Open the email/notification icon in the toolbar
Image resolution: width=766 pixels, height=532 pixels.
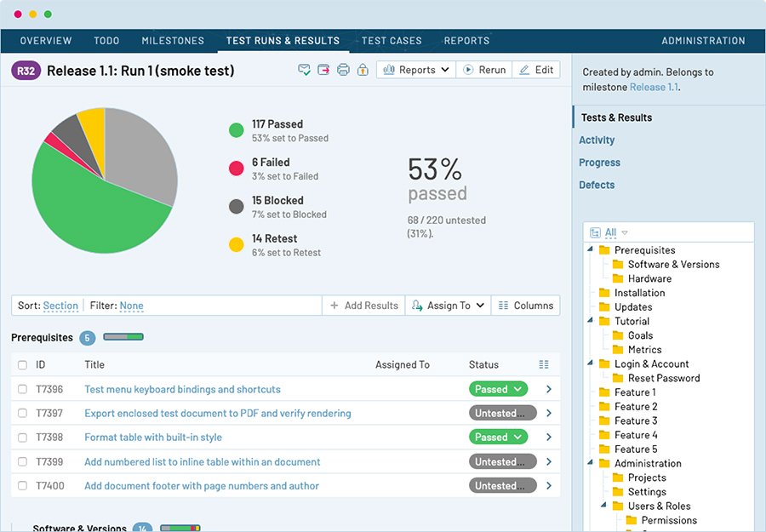click(304, 70)
